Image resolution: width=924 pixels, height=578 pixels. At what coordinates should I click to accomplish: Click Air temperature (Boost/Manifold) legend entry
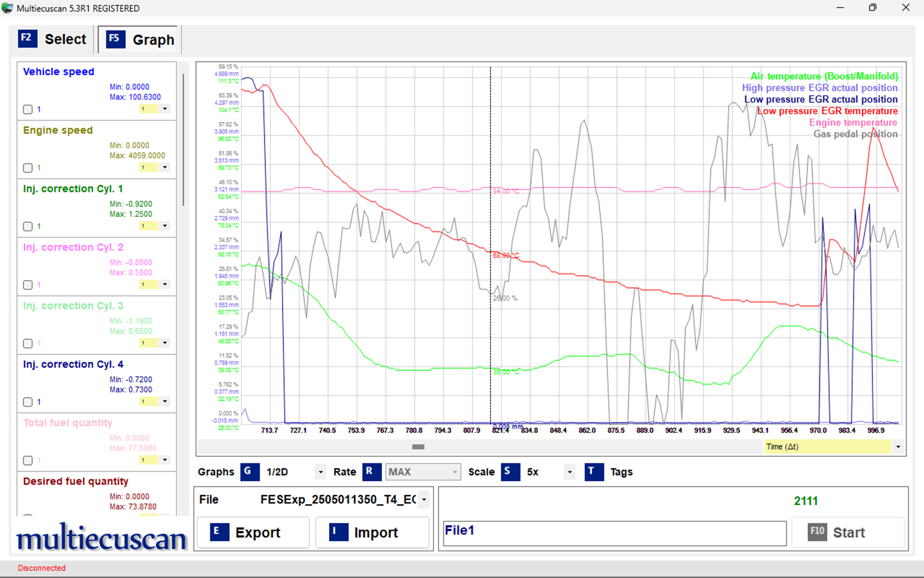[x=824, y=76]
